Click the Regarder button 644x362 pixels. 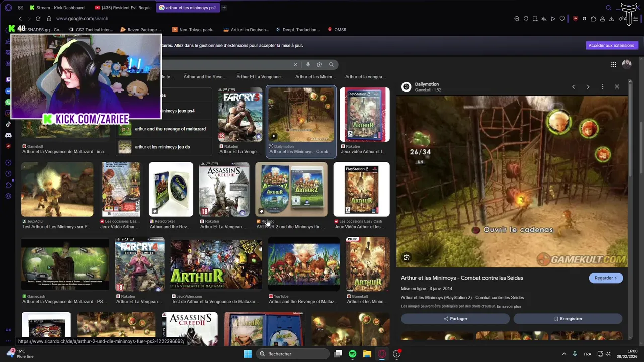(606, 278)
